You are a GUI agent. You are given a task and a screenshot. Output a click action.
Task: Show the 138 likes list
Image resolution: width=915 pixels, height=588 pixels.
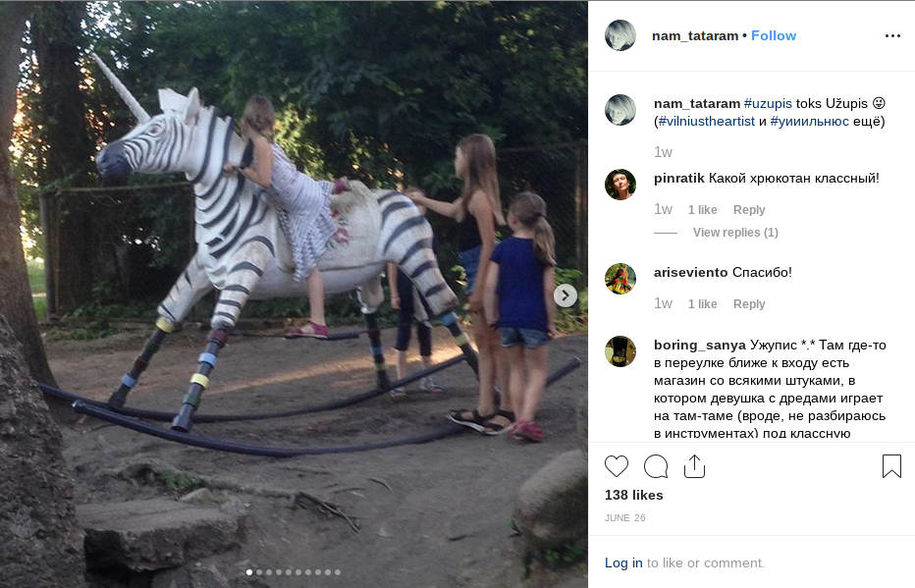coord(634,495)
